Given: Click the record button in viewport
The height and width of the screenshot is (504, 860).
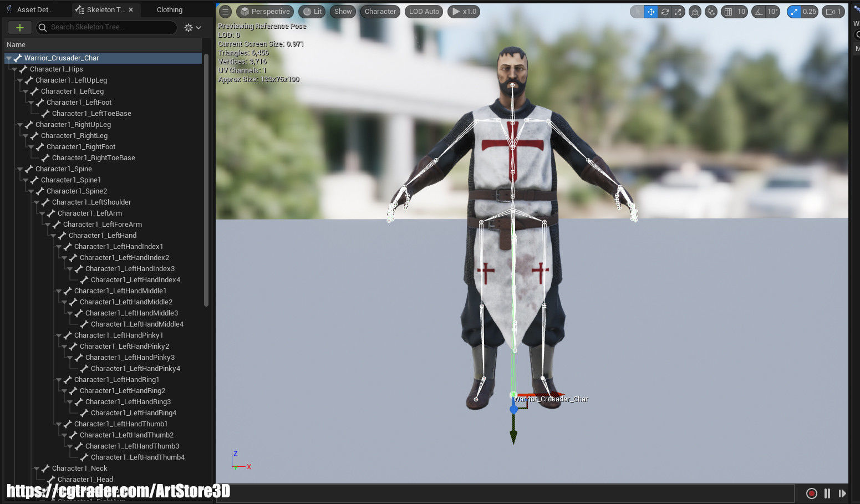Looking at the screenshot, I should (x=811, y=493).
